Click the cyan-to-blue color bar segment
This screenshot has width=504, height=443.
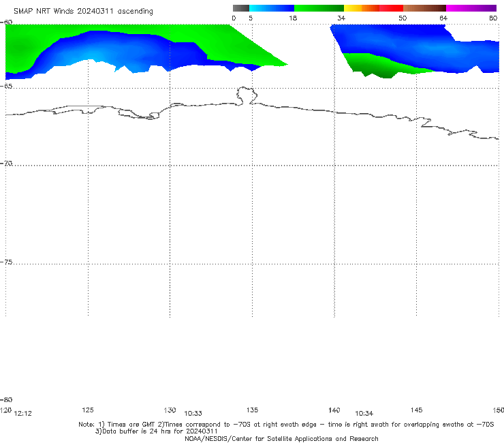(x=272, y=8)
